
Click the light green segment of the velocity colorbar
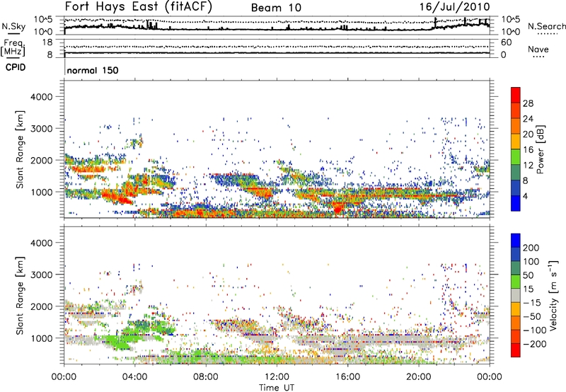coord(516,282)
